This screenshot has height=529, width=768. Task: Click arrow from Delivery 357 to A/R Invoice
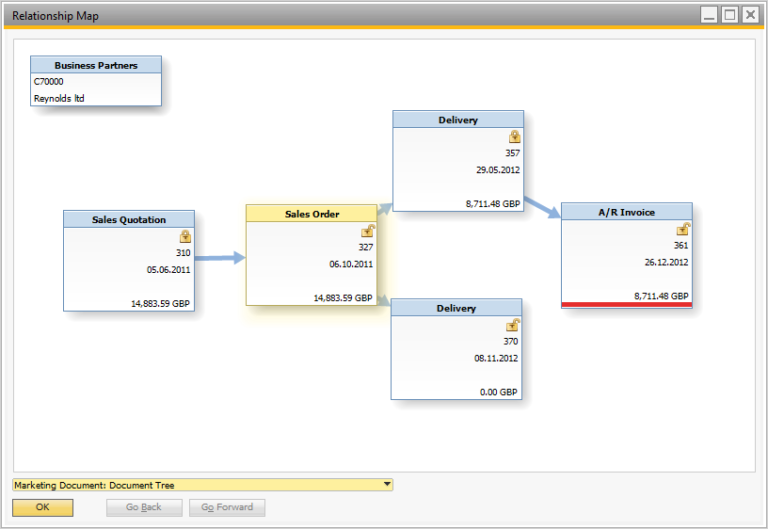(541, 206)
